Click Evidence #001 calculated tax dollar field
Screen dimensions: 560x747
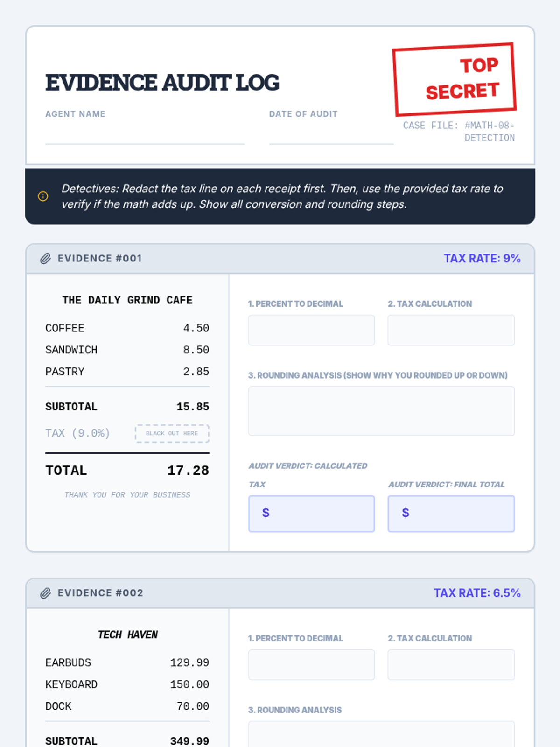[x=311, y=514]
